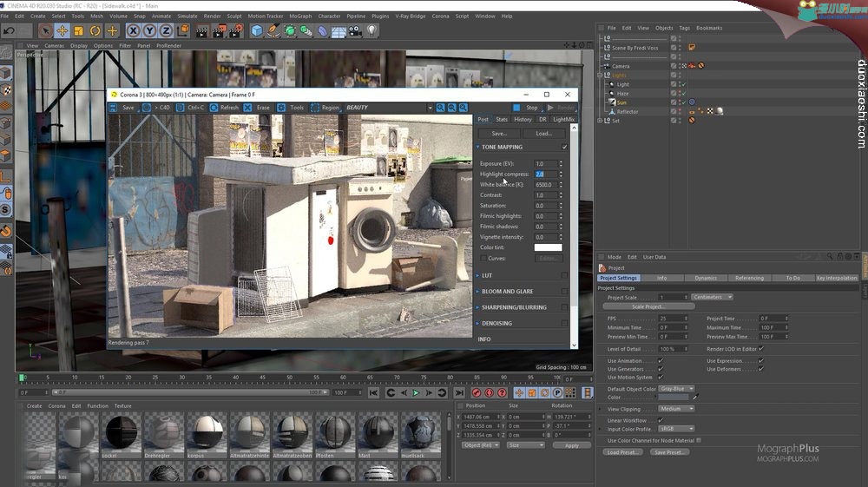868x487 pixels.
Task: Open the LightMix tab
Action: pyautogui.click(x=563, y=119)
